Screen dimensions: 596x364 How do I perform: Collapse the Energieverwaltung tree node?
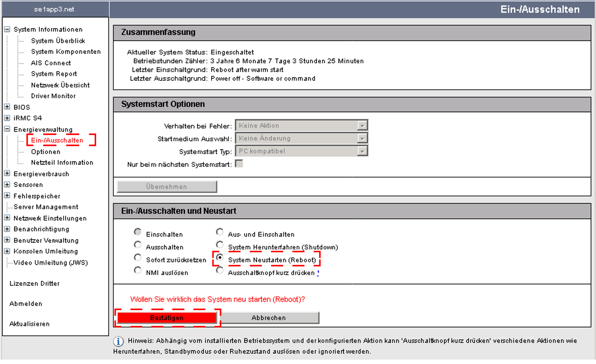point(7,129)
